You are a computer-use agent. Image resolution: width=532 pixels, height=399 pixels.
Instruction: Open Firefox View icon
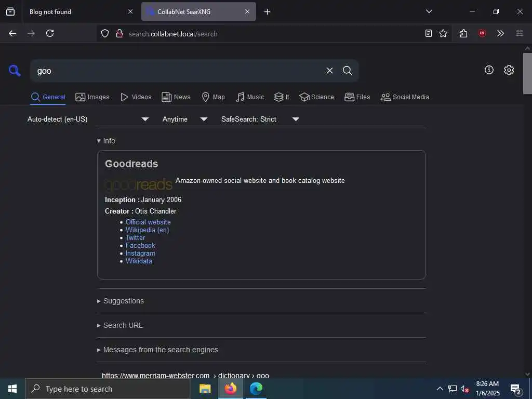(x=10, y=11)
